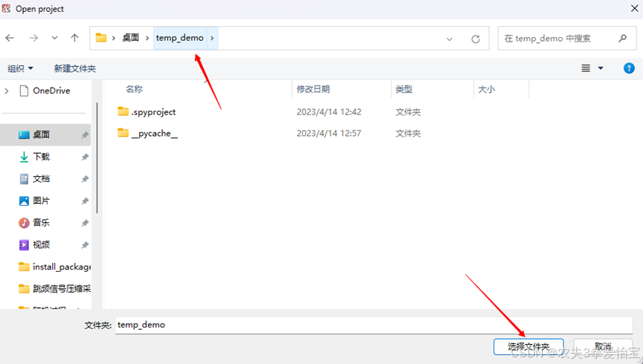Open the recent locations dropdown arrow
This screenshot has height=364, width=643.
click(x=54, y=38)
